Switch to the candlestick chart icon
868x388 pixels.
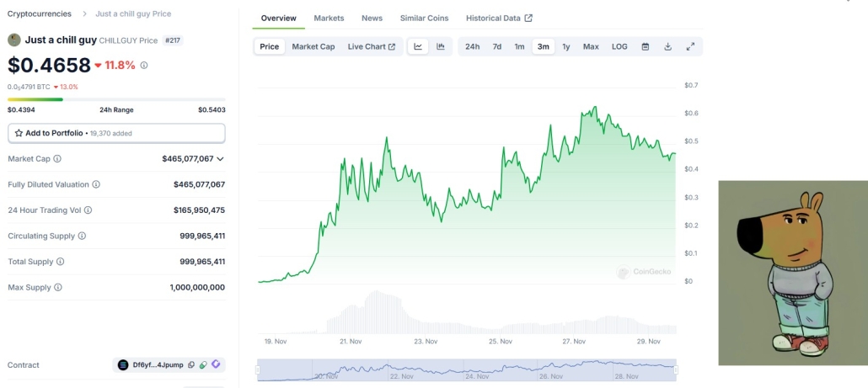click(x=441, y=46)
